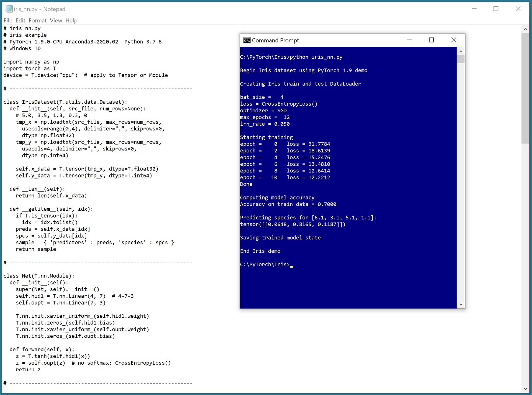Click the Notepad icon in title bar
The height and width of the screenshot is (395, 532).
pyautogui.click(x=9, y=9)
